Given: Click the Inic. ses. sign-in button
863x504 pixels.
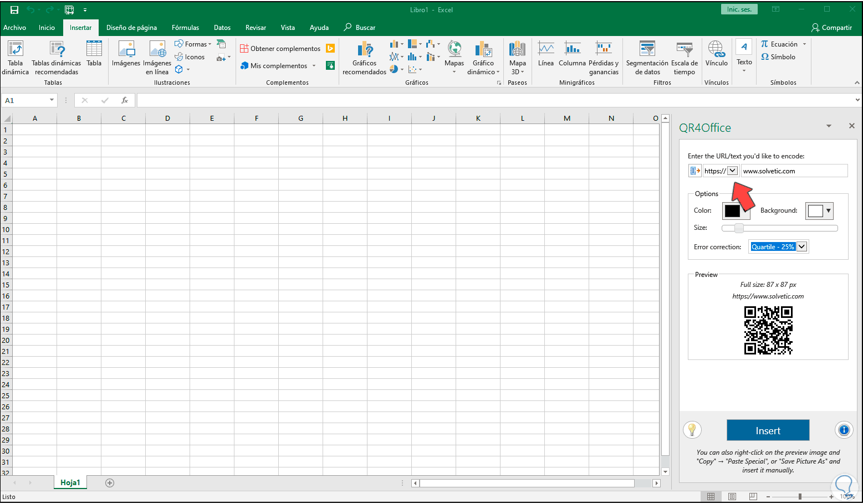Looking at the screenshot, I should (739, 9).
